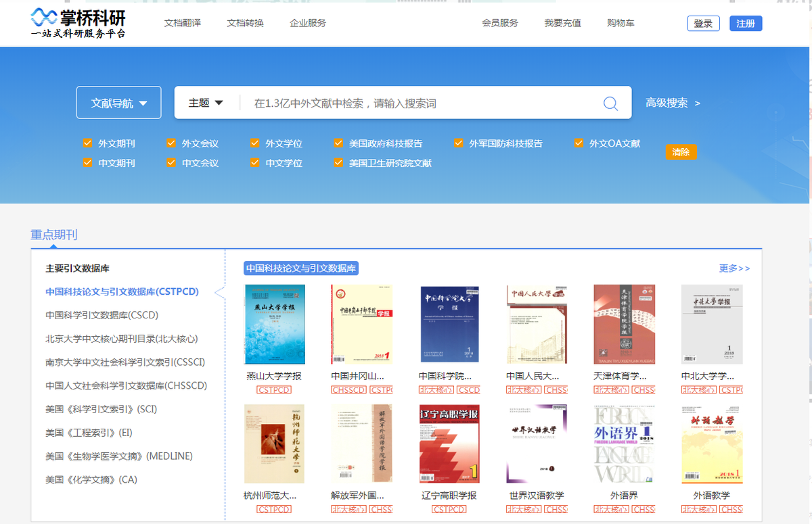812x524 pixels.
Task: Open 外语界 journal cover thumbnail
Action: click(625, 444)
